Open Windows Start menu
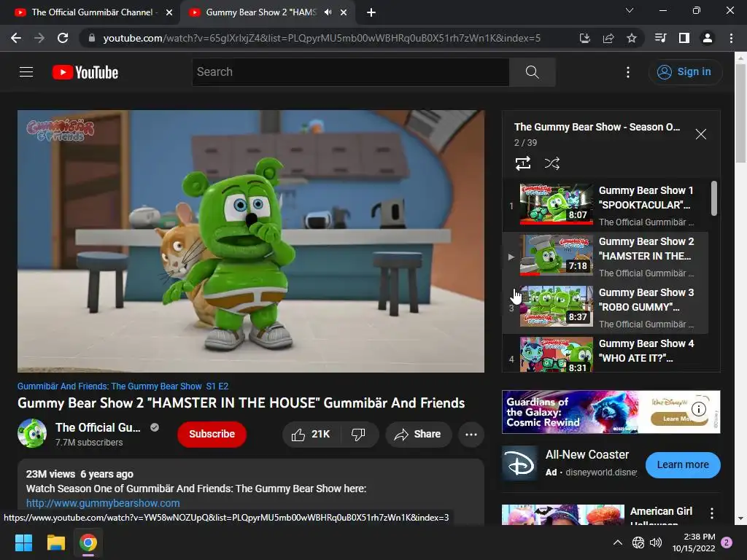 click(x=23, y=542)
